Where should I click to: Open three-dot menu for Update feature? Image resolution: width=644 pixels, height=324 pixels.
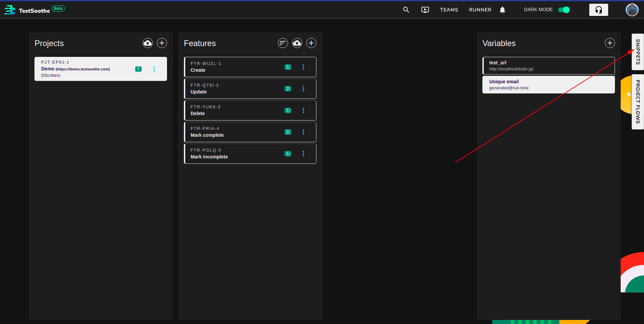[x=303, y=89]
